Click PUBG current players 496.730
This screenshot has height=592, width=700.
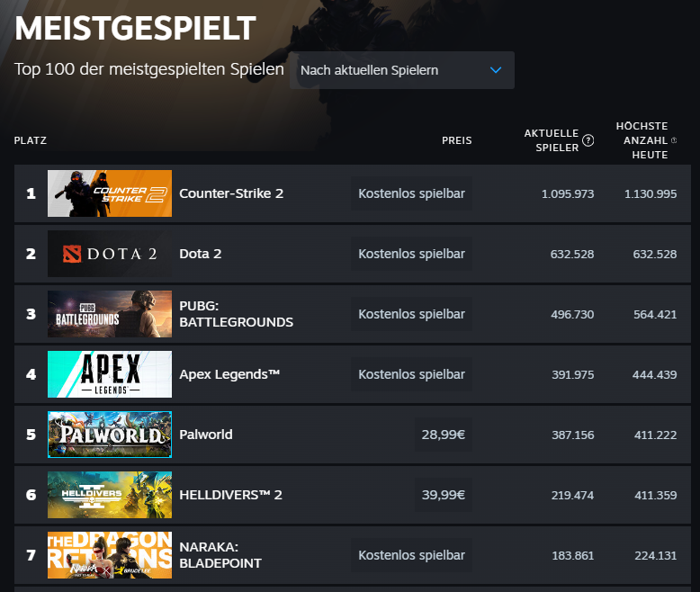click(x=572, y=314)
